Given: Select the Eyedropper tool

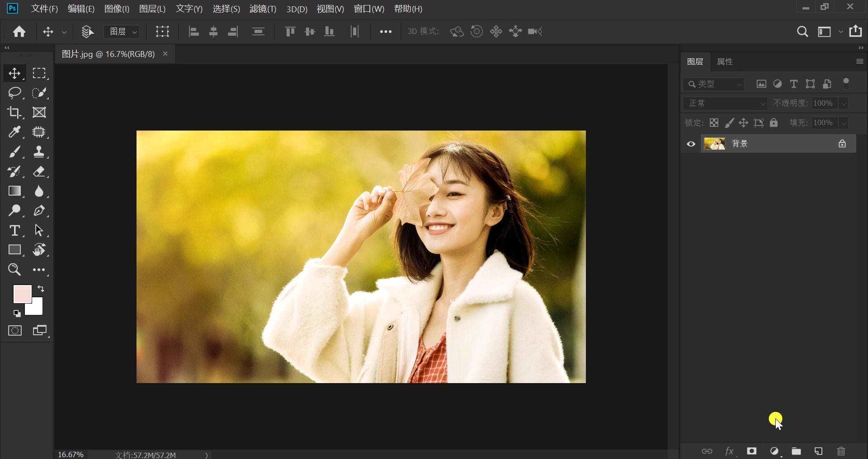Looking at the screenshot, I should coord(15,132).
